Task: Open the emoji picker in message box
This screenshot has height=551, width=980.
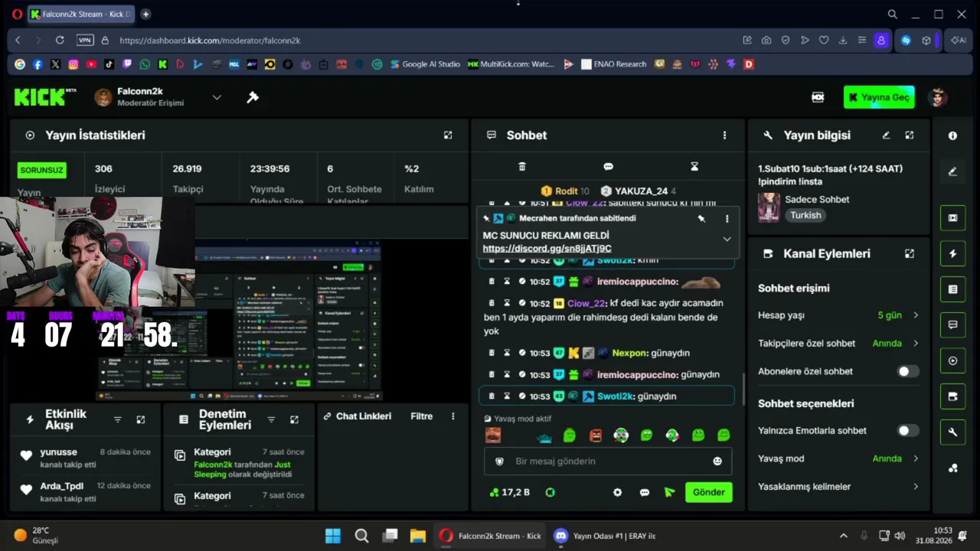Action: 717,461
